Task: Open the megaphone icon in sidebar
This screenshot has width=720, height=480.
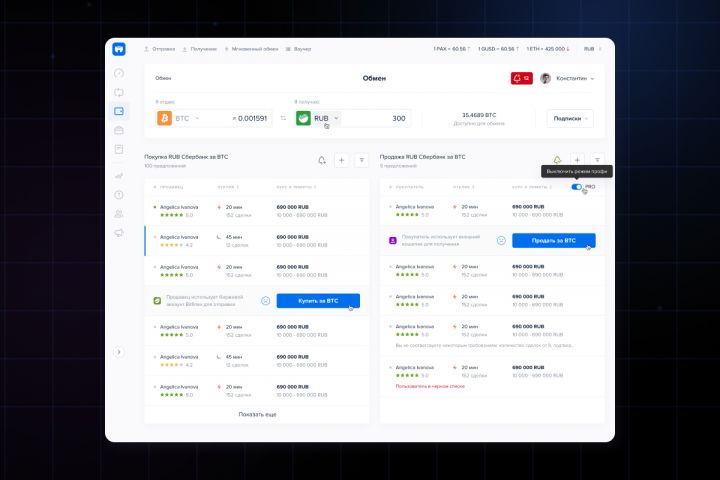Action: [119, 233]
